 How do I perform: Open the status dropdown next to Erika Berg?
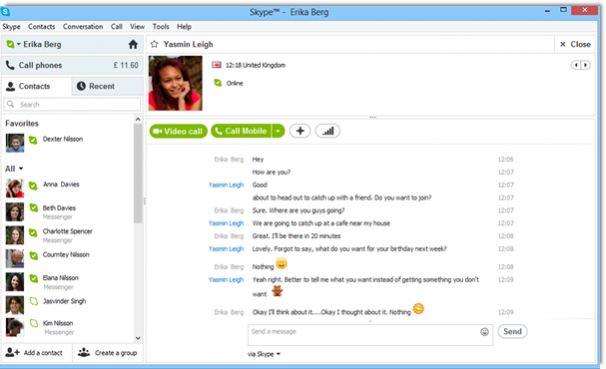tap(19, 44)
